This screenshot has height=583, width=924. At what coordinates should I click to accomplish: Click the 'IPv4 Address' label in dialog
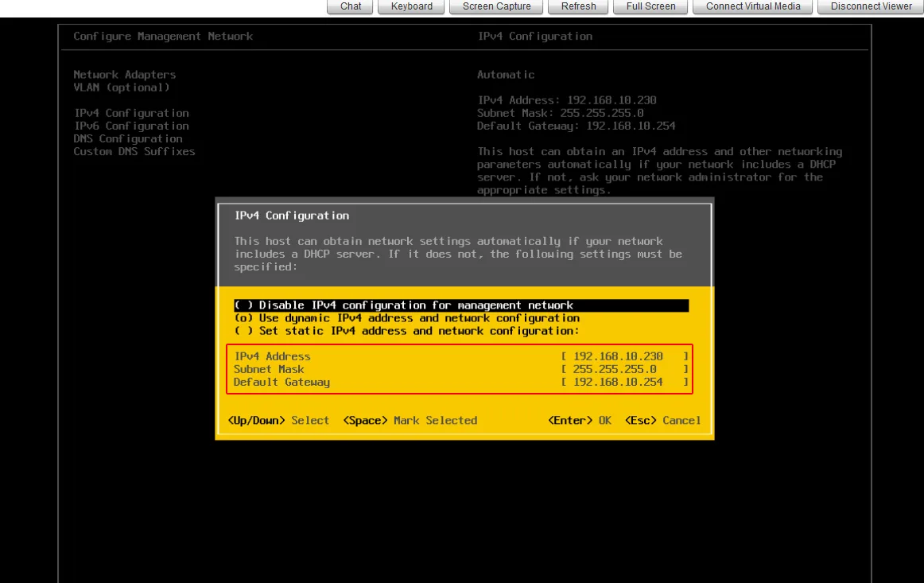pos(272,356)
